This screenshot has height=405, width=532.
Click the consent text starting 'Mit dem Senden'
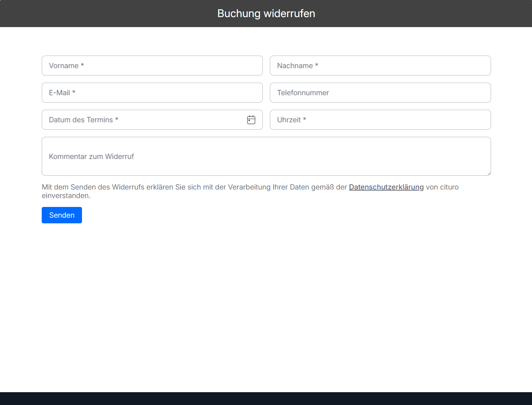[x=250, y=191]
